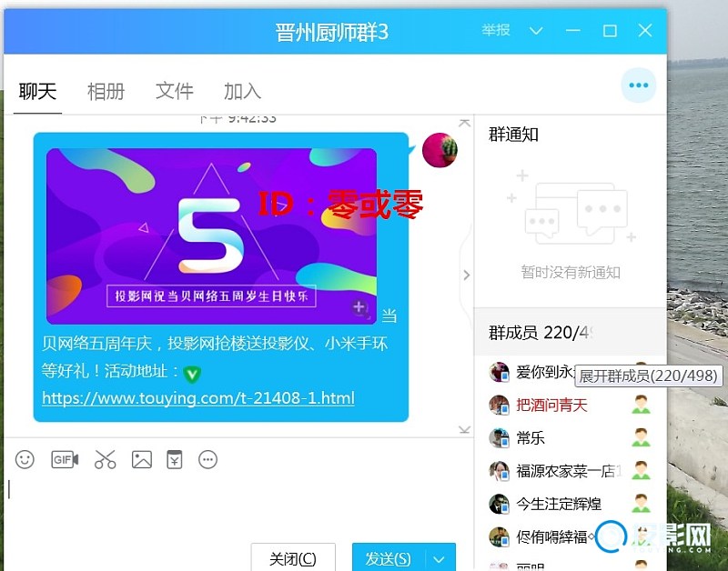
Task: Click the group title 晋州厨师群3
Action: pos(331,32)
